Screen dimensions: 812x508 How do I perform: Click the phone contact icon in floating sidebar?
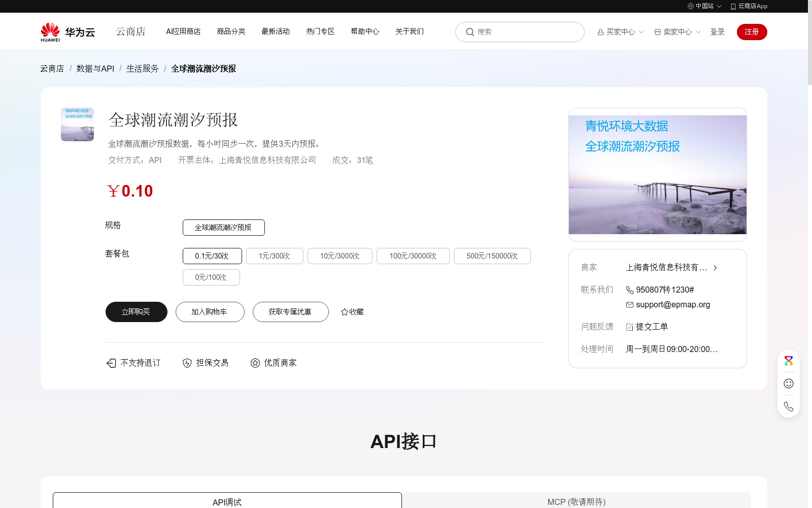pos(788,406)
